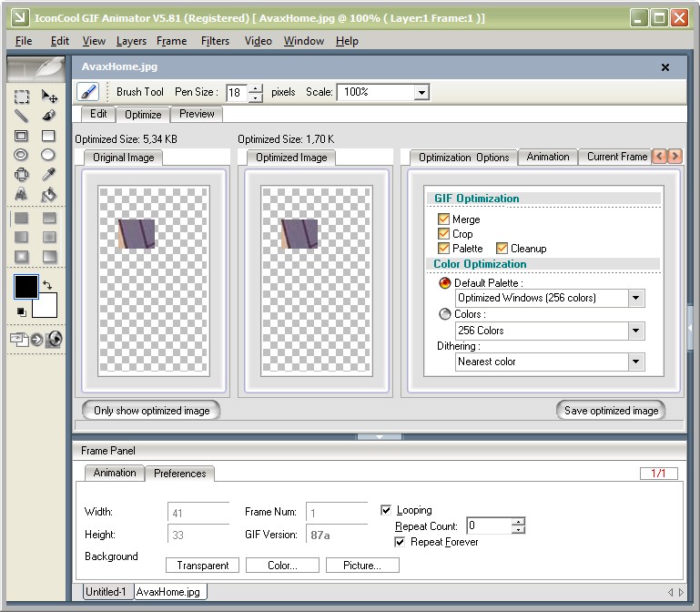The width and height of the screenshot is (700, 612).
Task: Select the paint bucket fill tool
Action: coord(48,194)
